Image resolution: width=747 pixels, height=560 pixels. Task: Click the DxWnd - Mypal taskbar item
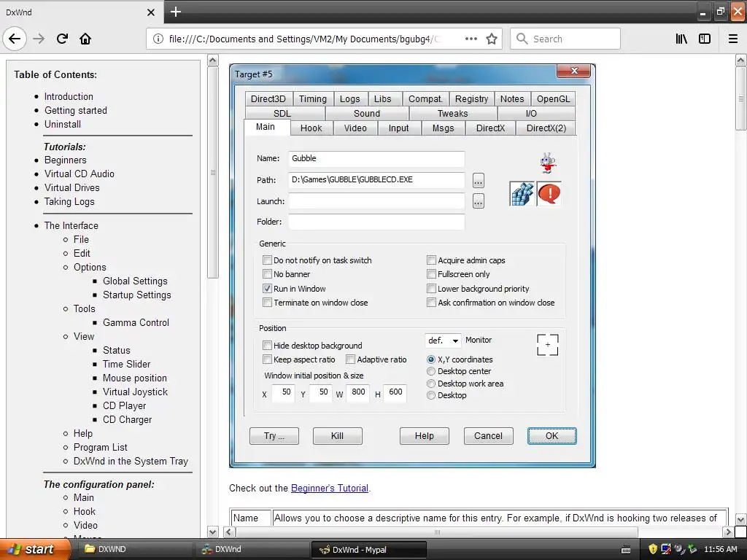pos(368,550)
